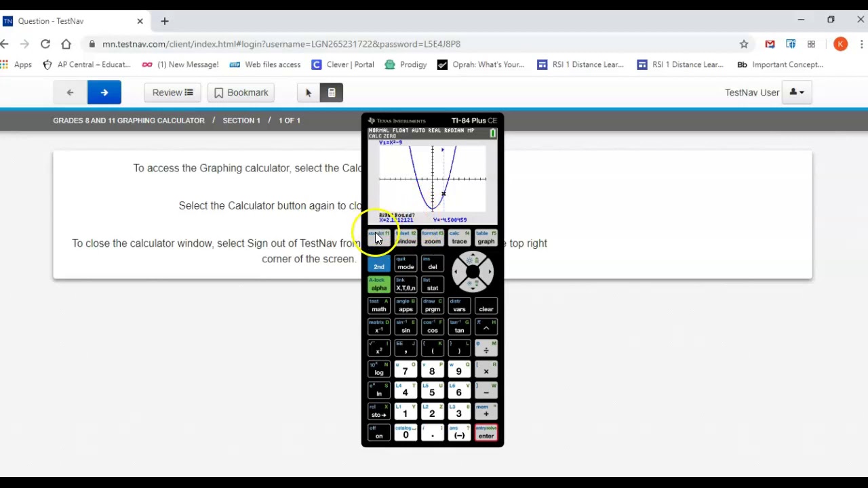This screenshot has width=868, height=488.
Task: Click the x inverse key
Action: (378, 327)
